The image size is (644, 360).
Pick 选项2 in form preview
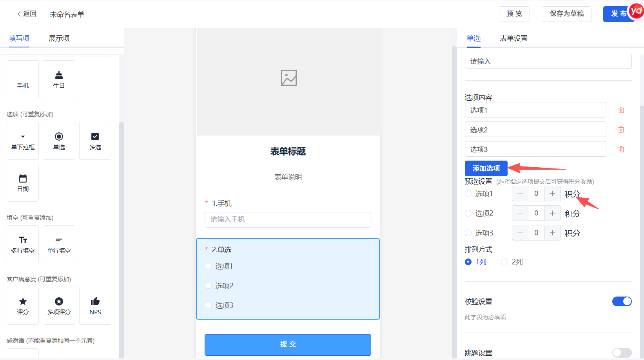(208, 286)
